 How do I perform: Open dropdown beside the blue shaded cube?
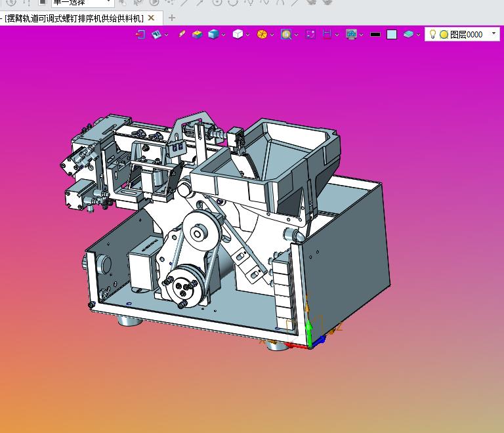[223, 35]
